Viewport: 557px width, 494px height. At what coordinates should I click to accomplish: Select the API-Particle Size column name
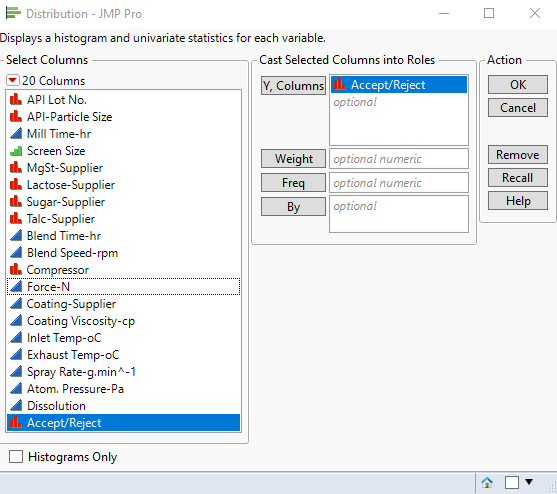point(70,117)
